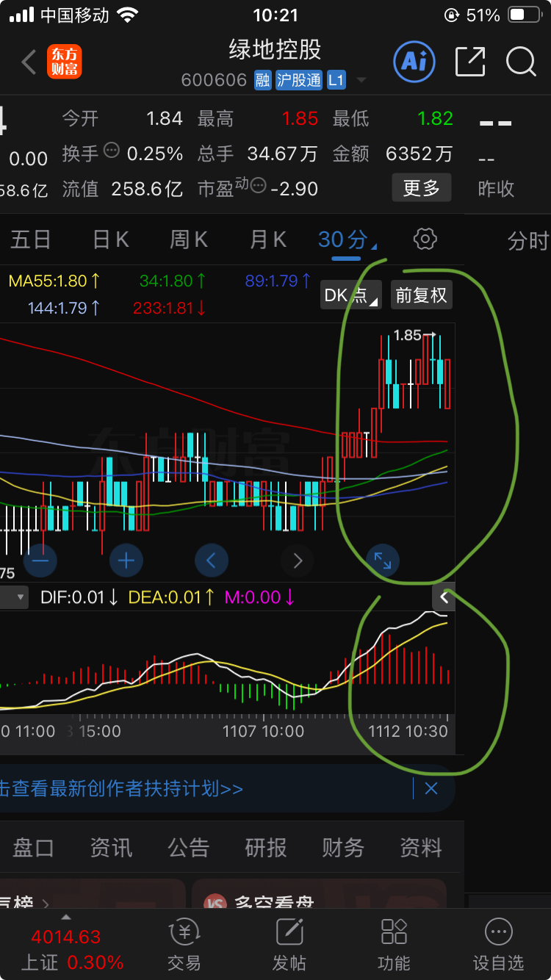Open the 公告 announcements tab
The width and height of the screenshot is (551, 980).
click(188, 848)
